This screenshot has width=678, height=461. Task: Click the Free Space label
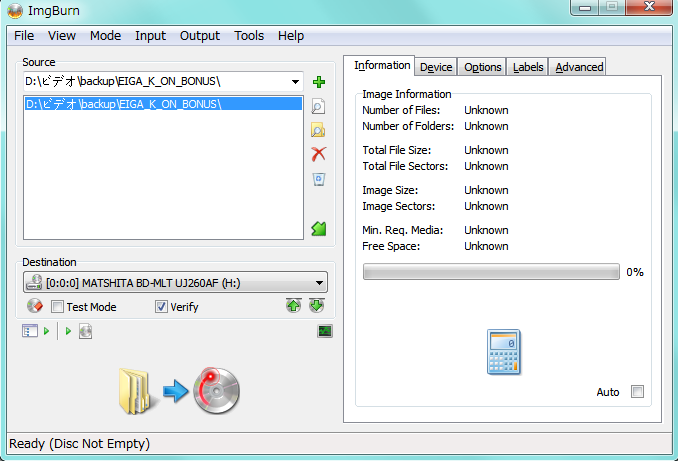[391, 246]
